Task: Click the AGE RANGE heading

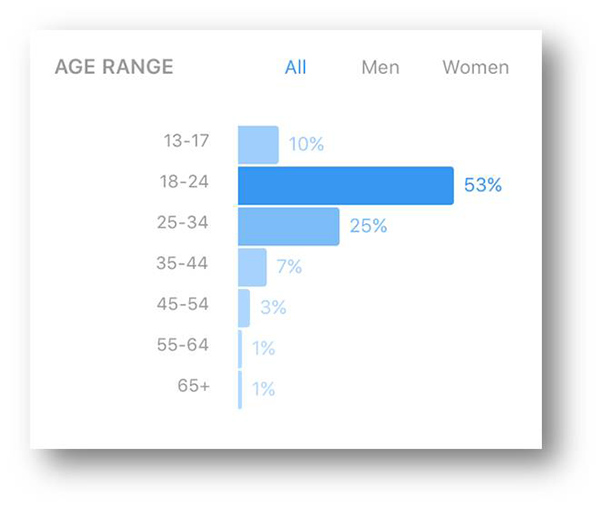Action: [114, 67]
